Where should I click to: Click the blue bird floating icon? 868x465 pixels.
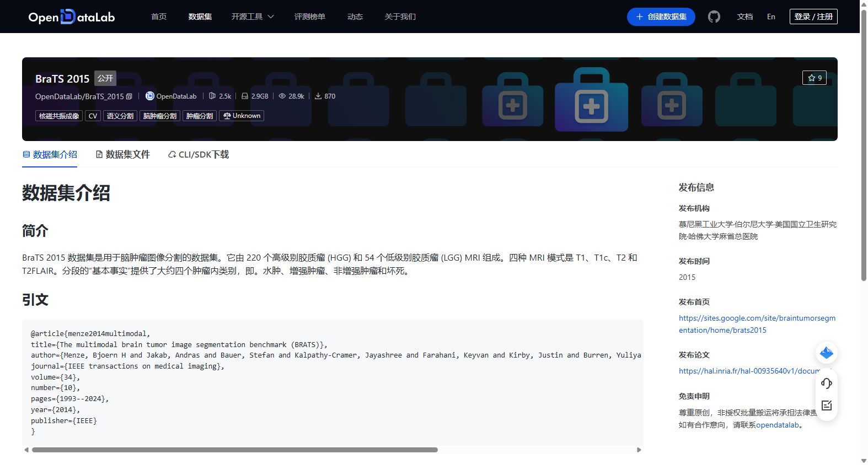coord(827,353)
